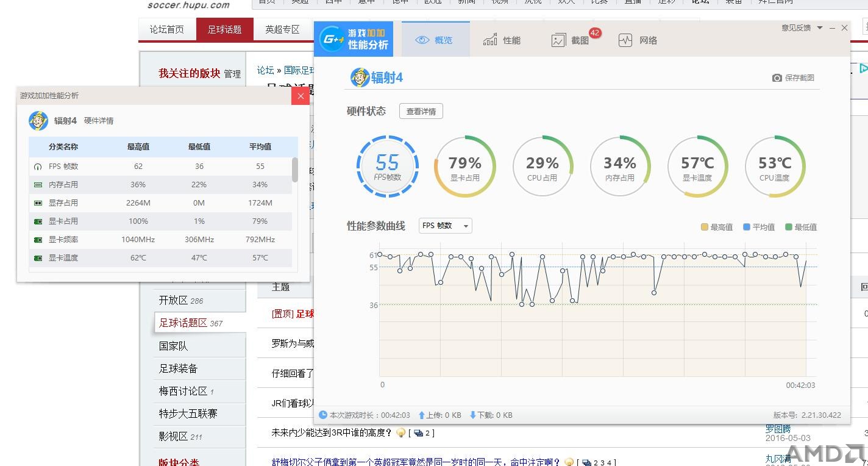Image resolution: width=868 pixels, height=466 pixels.
Task: Click the picture icon for 截图
Action: (x=558, y=40)
